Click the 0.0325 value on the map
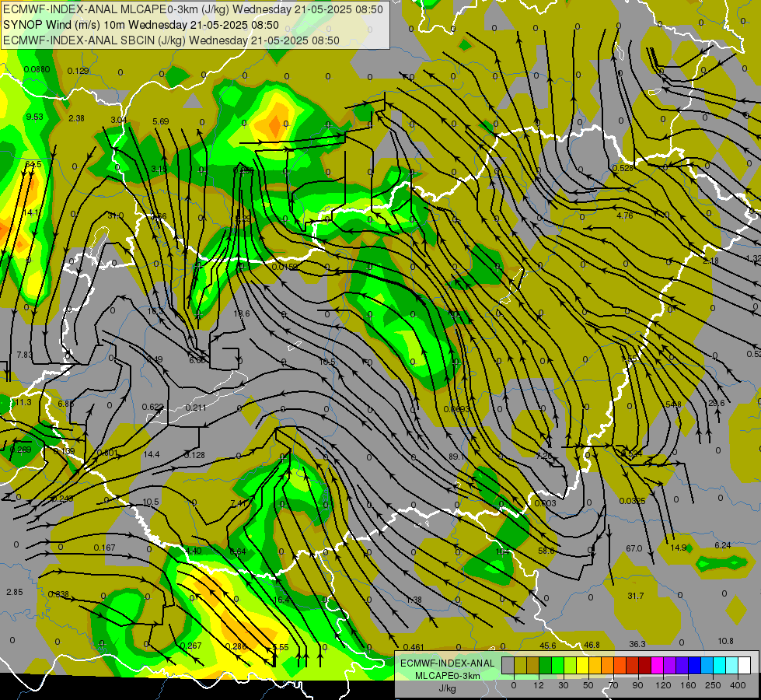The width and height of the screenshot is (761, 700). point(633,501)
